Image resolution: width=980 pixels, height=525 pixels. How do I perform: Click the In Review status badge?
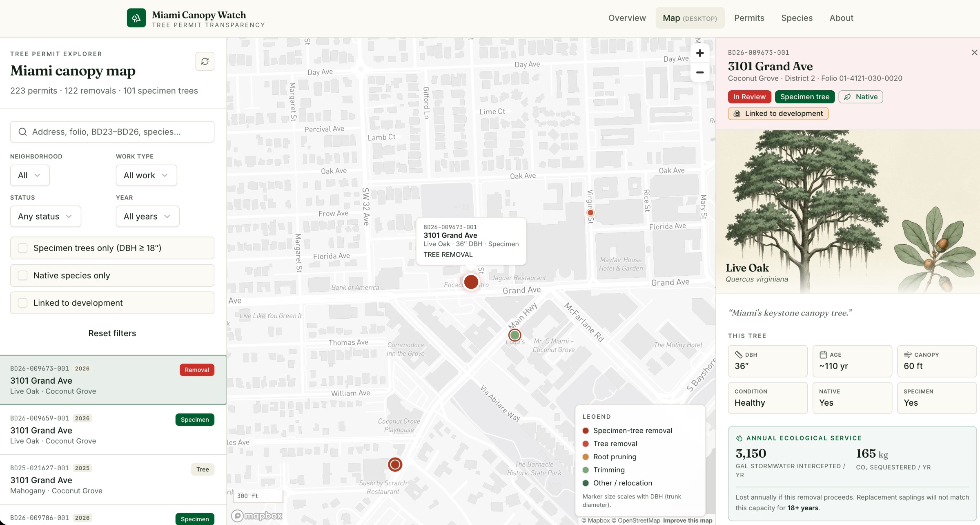749,97
